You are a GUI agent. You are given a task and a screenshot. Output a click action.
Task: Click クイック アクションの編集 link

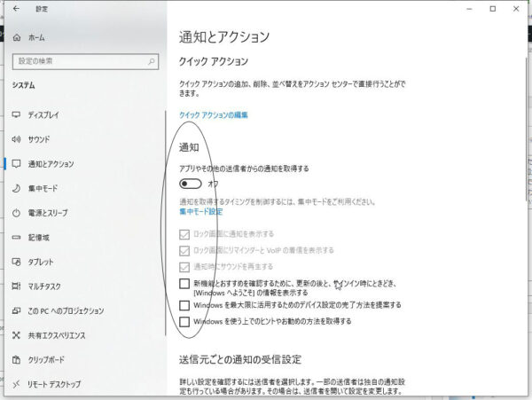(214, 115)
